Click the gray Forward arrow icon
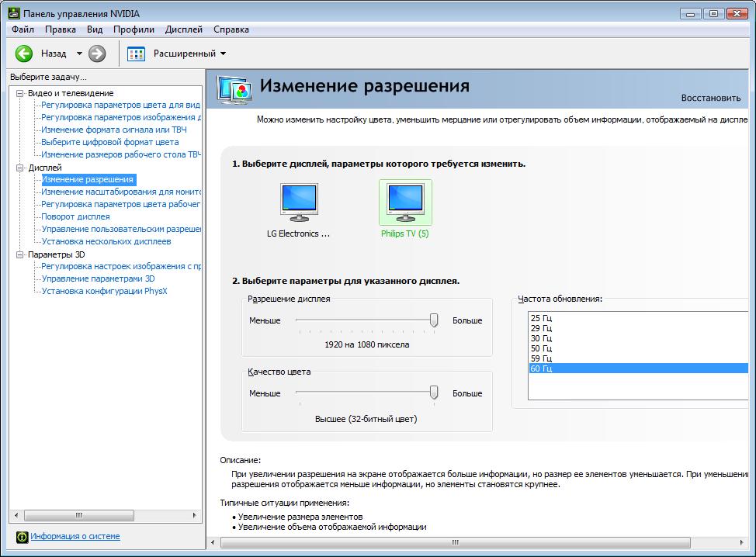The width and height of the screenshot is (756, 557). 97,54
